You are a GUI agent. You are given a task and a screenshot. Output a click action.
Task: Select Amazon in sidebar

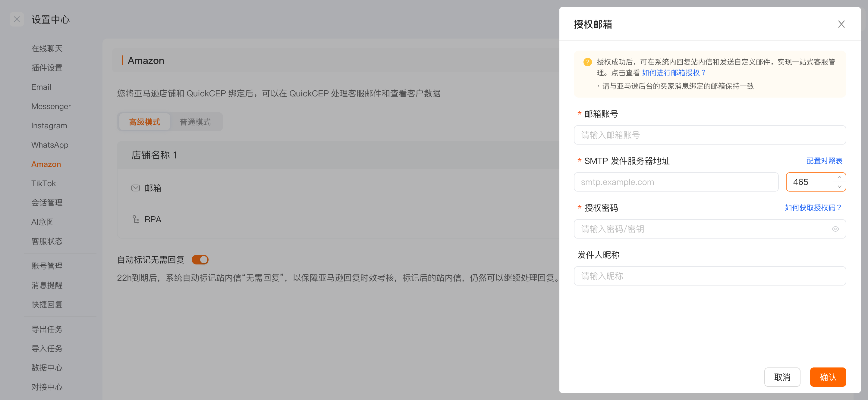(x=46, y=164)
